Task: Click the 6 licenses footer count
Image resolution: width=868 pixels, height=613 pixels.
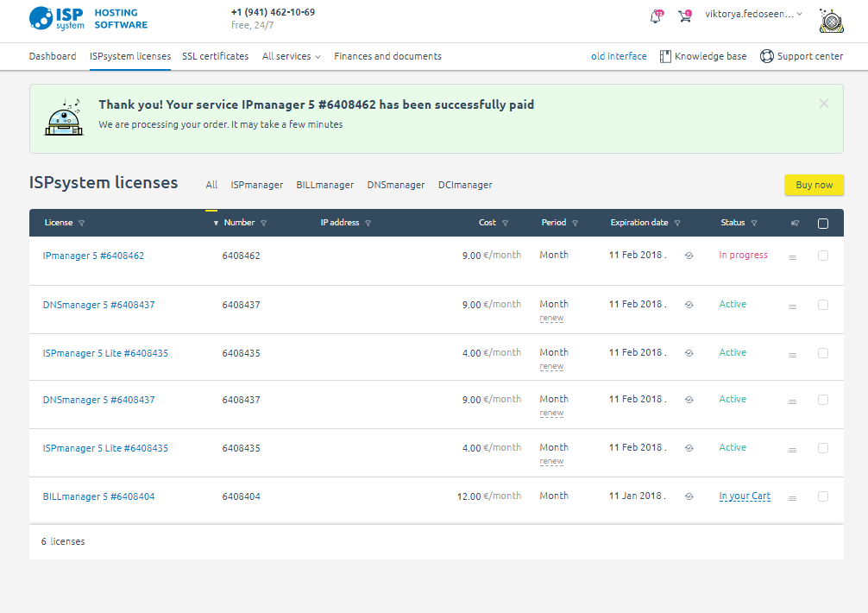Action: (x=62, y=541)
